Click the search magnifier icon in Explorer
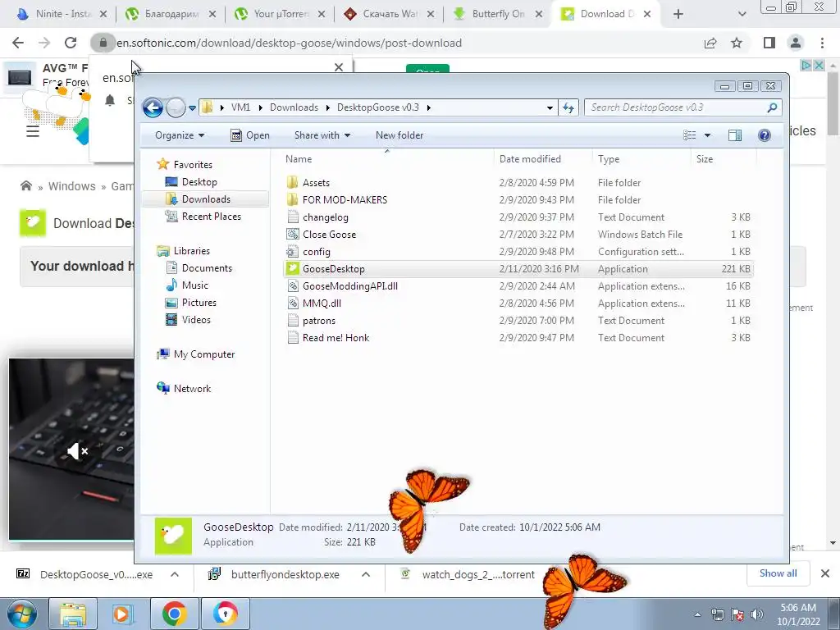Screen dimensions: 840x630 (x=772, y=107)
